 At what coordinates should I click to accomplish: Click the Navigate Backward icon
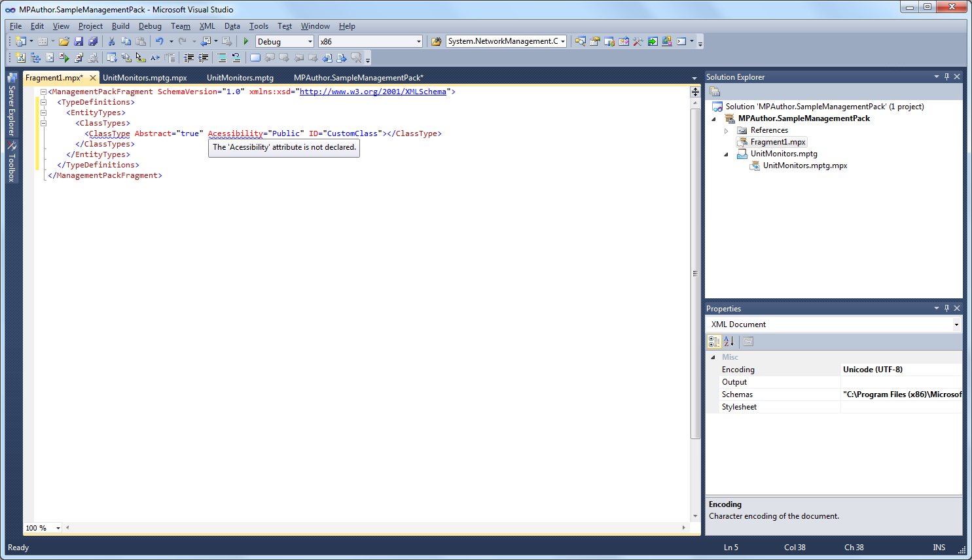pyautogui.click(x=205, y=41)
